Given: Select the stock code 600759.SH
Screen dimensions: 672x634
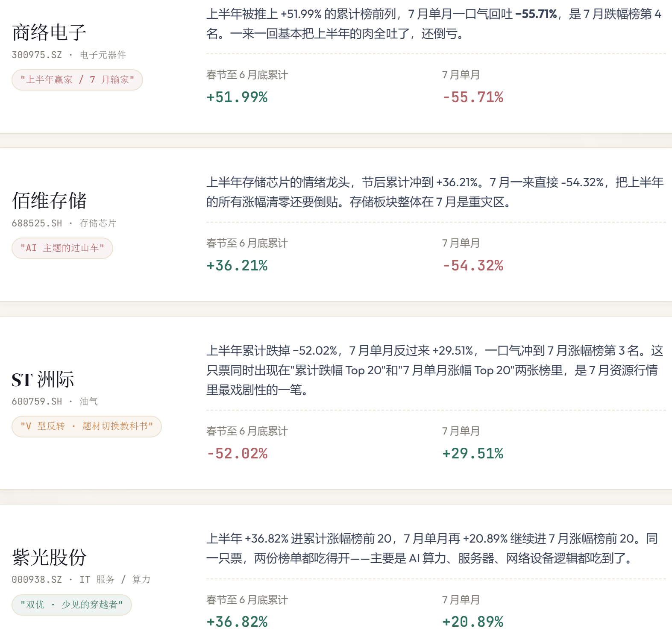Looking at the screenshot, I should 37,401.
